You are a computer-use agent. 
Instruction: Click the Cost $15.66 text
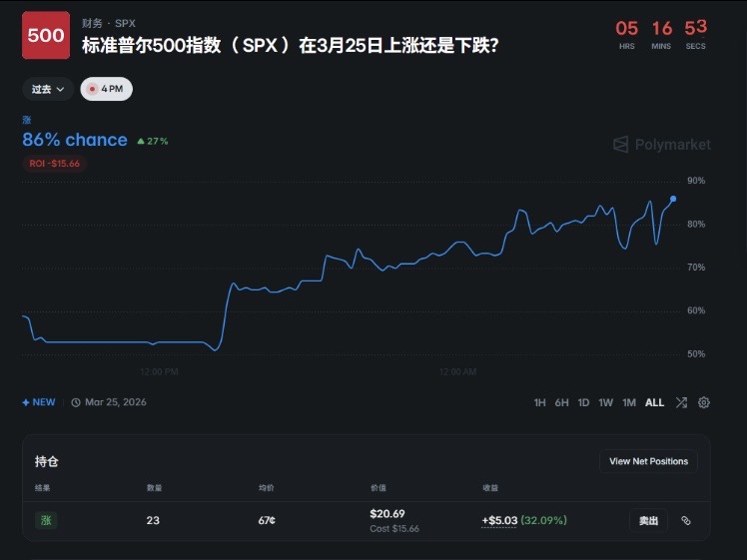click(394, 529)
